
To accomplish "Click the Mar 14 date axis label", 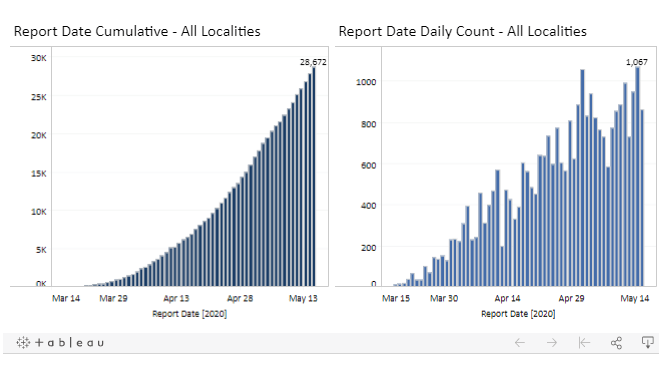I will pyautogui.click(x=66, y=298).
